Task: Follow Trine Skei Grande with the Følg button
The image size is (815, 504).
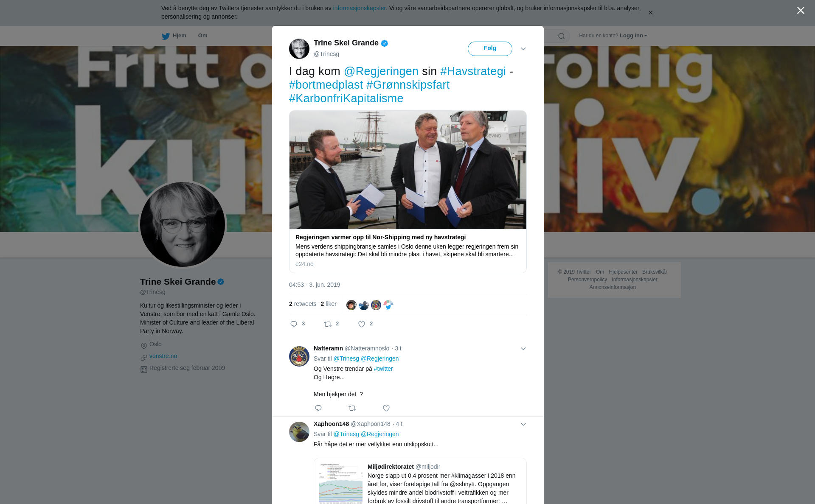Action: pos(490,49)
